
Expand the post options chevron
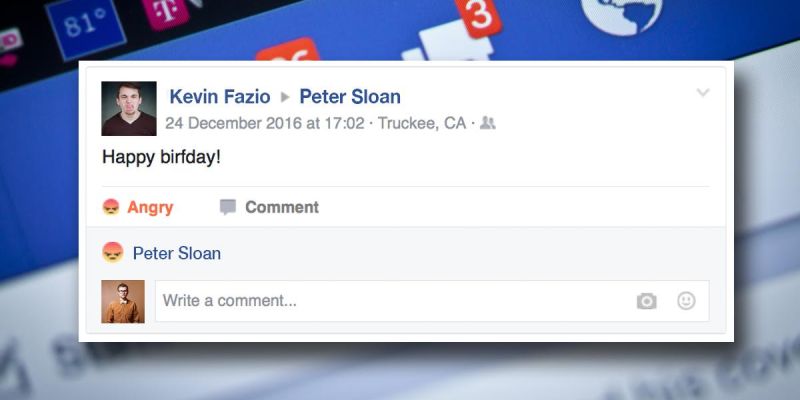(703, 92)
